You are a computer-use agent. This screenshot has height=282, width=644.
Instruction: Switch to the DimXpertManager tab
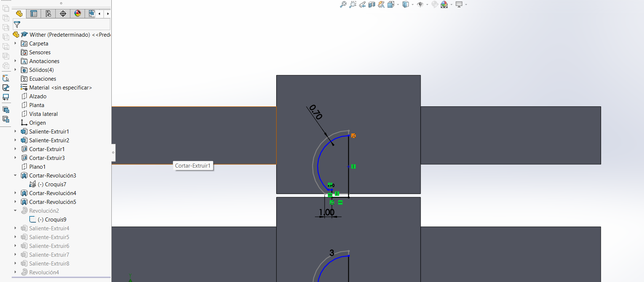coord(63,14)
